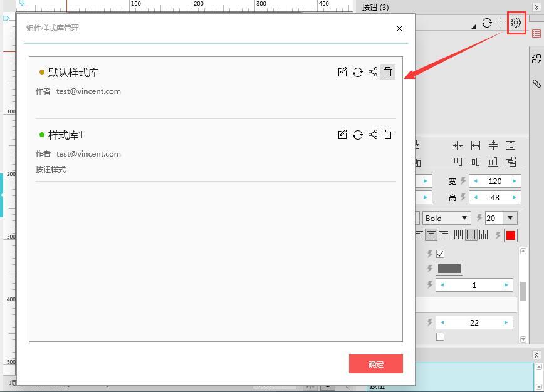544x392 pixels.
Task: Share the 默认样式库 style library
Action: point(373,72)
